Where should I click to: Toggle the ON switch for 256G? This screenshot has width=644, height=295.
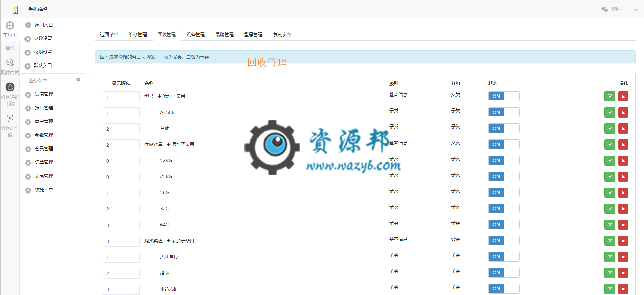pos(504,176)
